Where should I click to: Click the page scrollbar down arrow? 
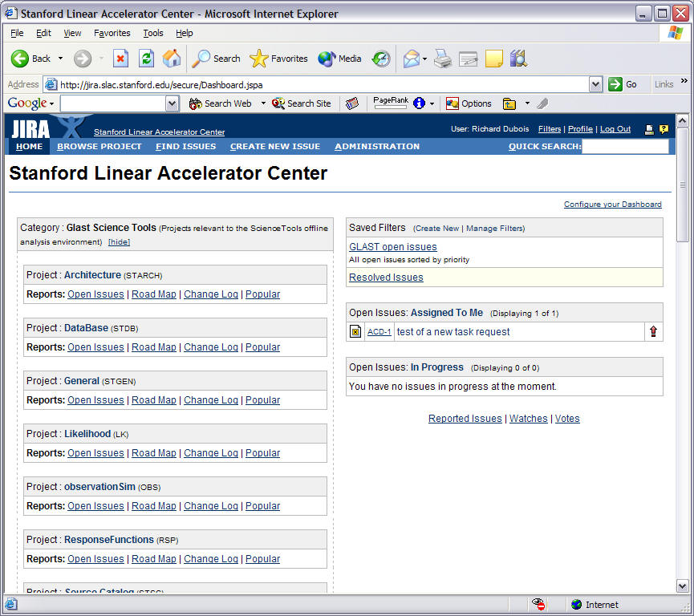coord(682,586)
